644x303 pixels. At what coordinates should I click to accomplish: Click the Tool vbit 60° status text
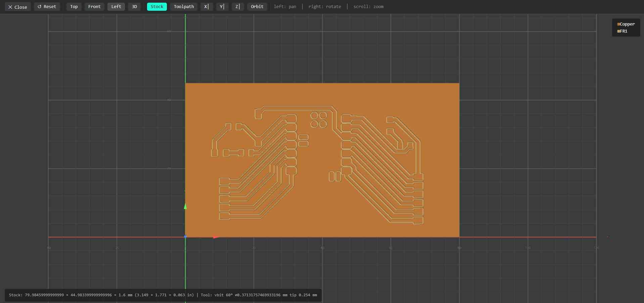pyautogui.click(x=259, y=295)
